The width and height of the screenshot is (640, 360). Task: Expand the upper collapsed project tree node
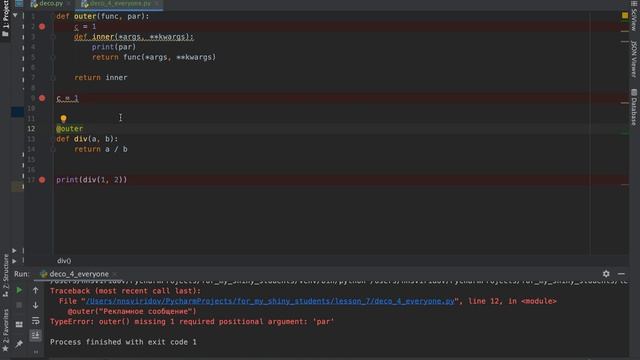click(14, 250)
